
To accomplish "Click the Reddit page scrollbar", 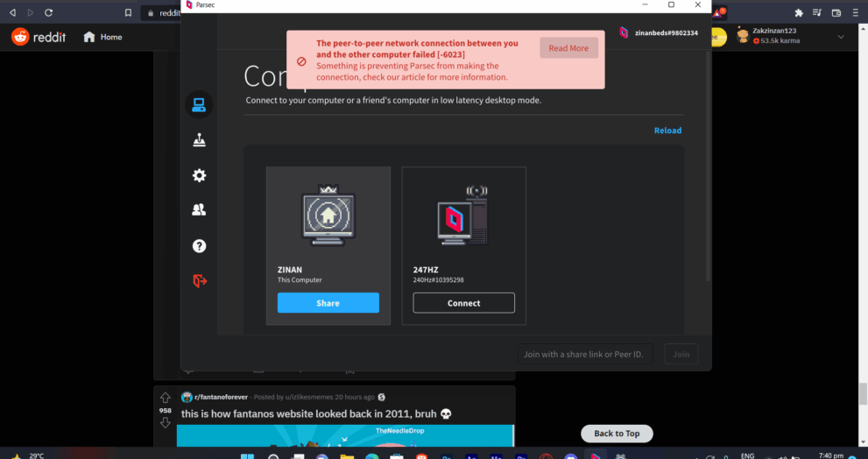I will click(x=863, y=393).
